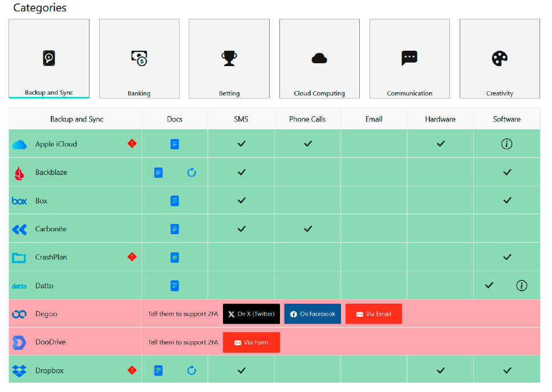
Task: Click the Email column header
Action: point(374,119)
